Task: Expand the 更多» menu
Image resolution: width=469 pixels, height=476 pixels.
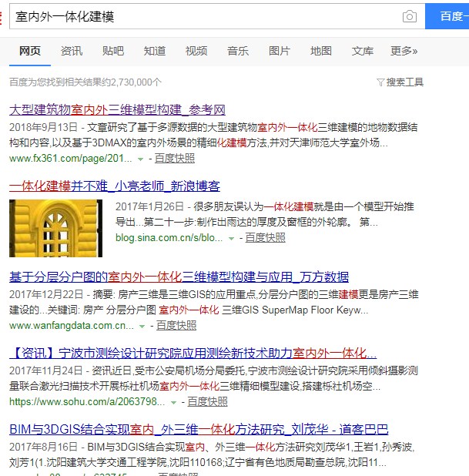Action: click(404, 51)
